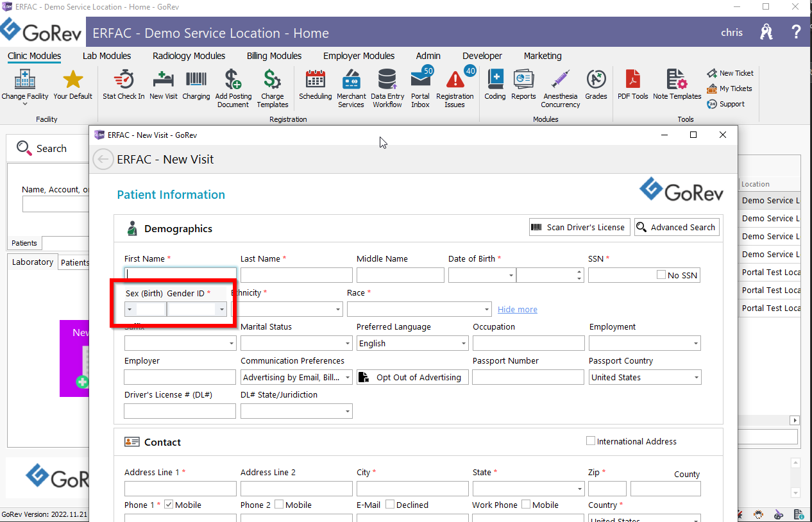
Task: Enable the International Address checkbox
Action: [591, 441]
